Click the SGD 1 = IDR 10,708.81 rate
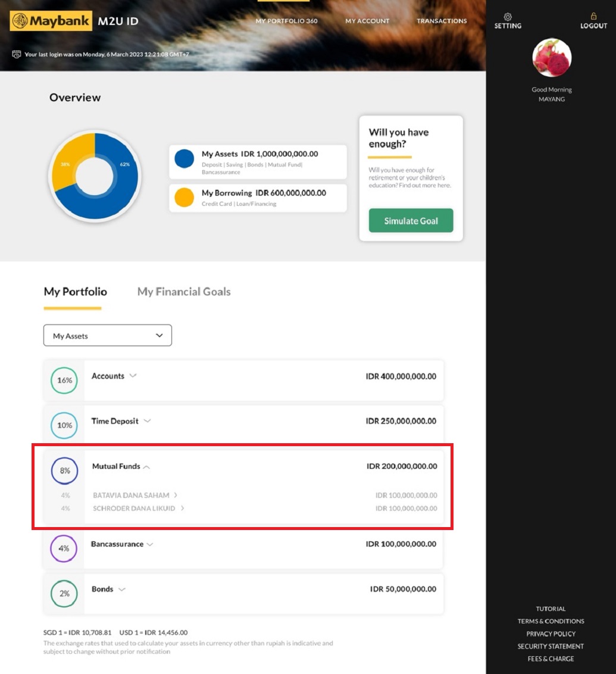 (x=77, y=632)
